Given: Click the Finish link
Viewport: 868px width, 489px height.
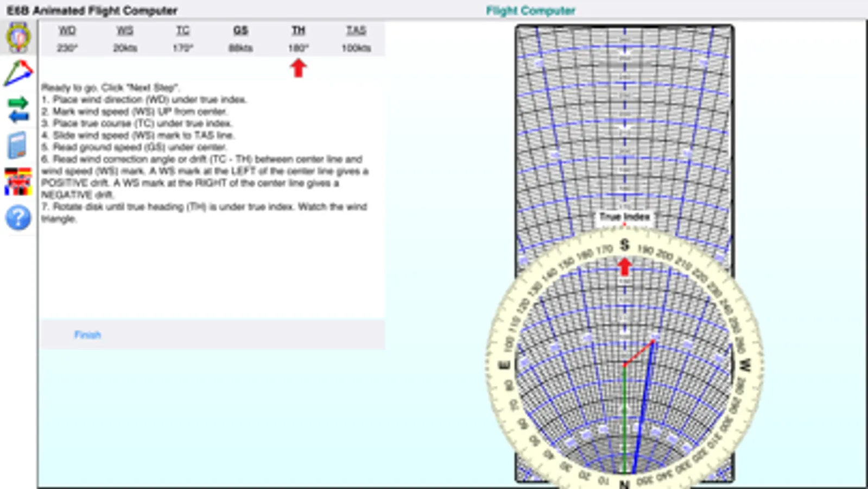Looking at the screenshot, I should [x=87, y=335].
